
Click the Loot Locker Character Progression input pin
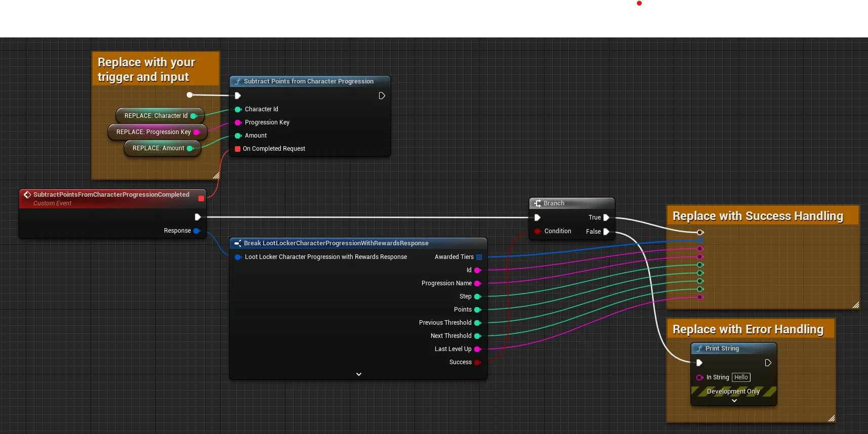[238, 257]
